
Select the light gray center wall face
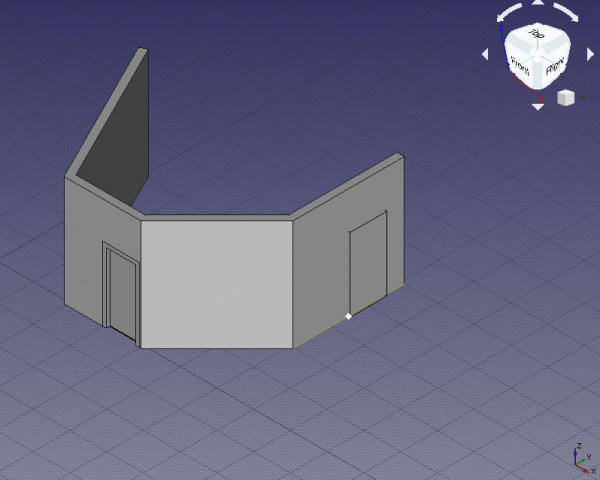216,284
